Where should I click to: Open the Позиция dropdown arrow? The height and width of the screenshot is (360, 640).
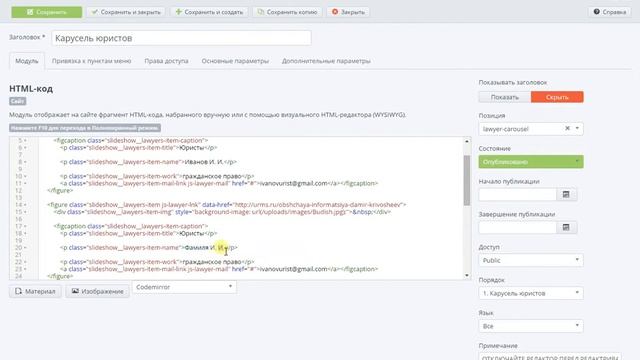pos(577,129)
